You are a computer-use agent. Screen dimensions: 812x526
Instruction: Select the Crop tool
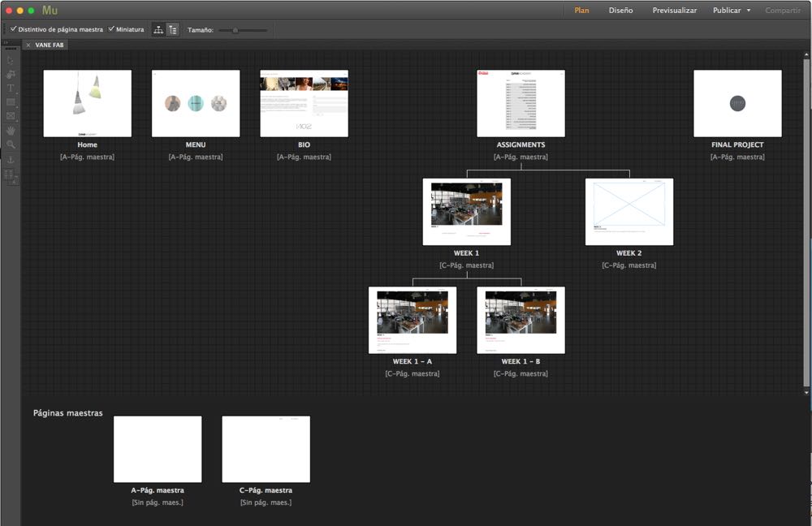[x=11, y=74]
